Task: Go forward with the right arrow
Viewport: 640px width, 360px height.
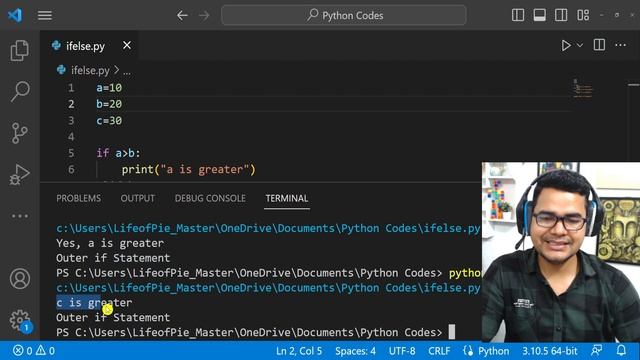Action: coord(204,16)
